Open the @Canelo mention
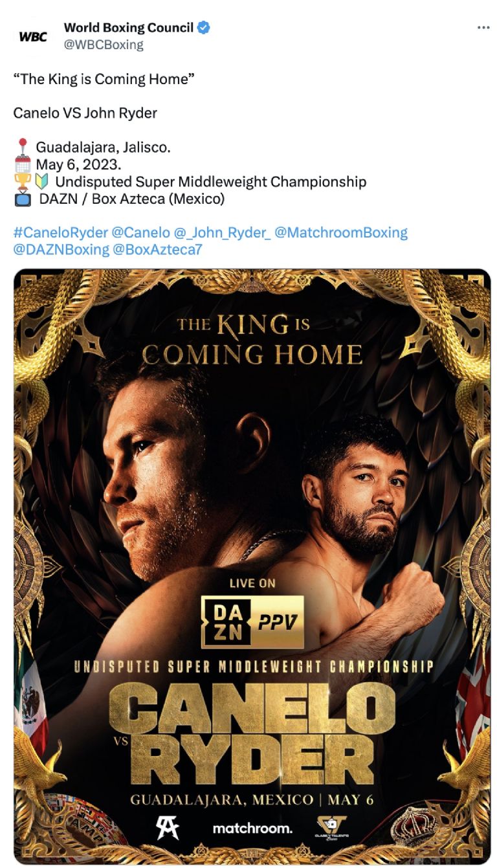Screen dimensions: 497x868 coord(141,232)
